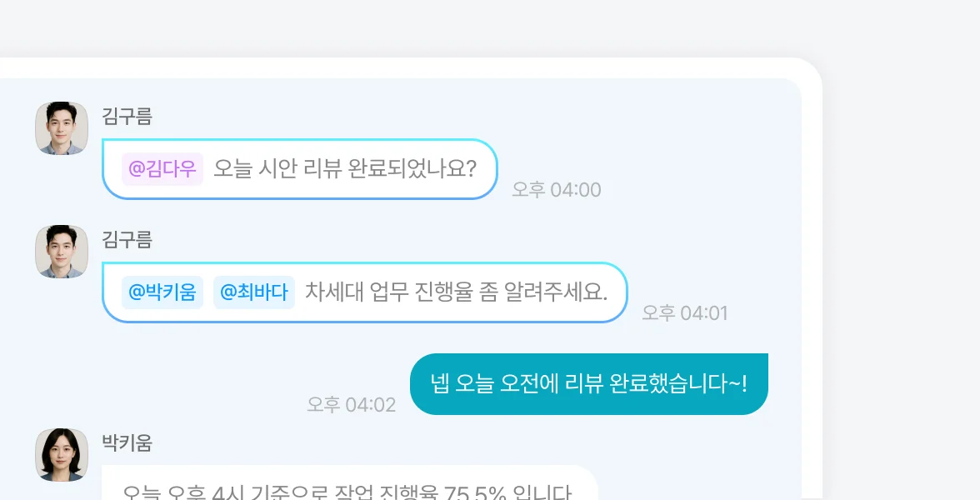This screenshot has width=980, height=500.
Task: Click 박키움's profile avatar
Action: 62,455
